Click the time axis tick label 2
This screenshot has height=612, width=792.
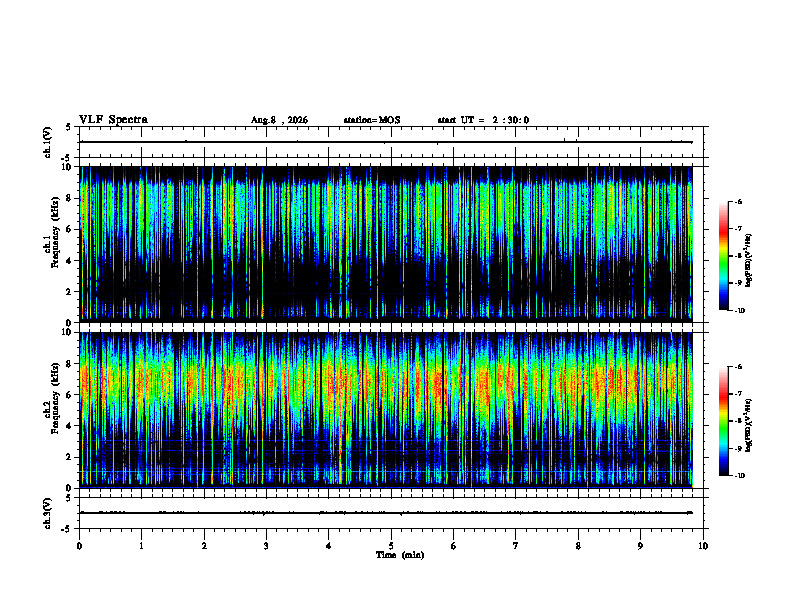tap(204, 546)
